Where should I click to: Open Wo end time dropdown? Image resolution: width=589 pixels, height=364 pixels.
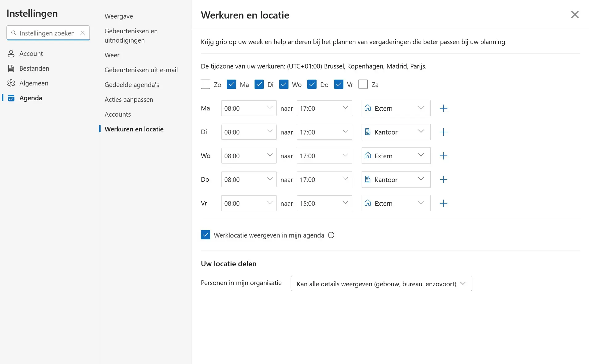(324, 155)
